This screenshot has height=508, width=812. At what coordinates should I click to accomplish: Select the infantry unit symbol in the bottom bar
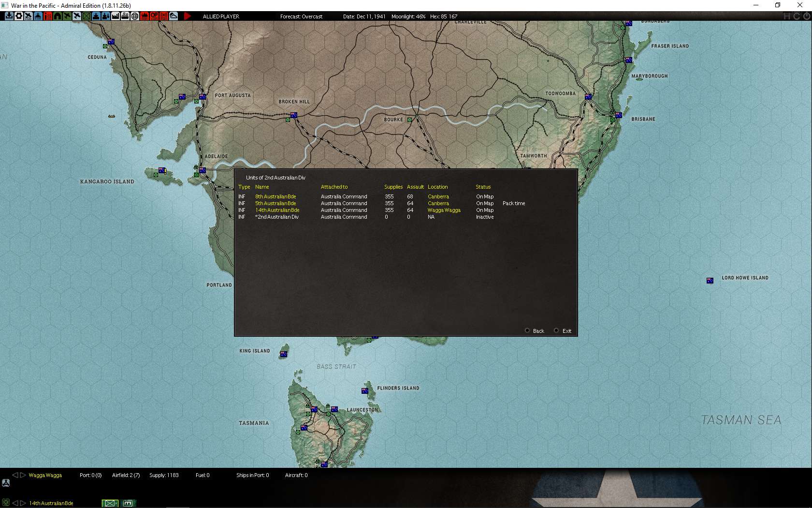tap(110, 503)
